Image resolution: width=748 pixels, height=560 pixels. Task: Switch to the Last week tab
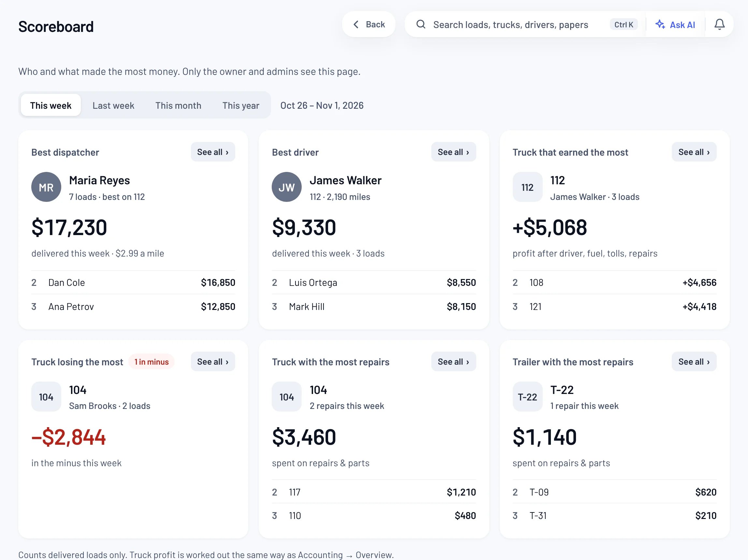tap(113, 105)
